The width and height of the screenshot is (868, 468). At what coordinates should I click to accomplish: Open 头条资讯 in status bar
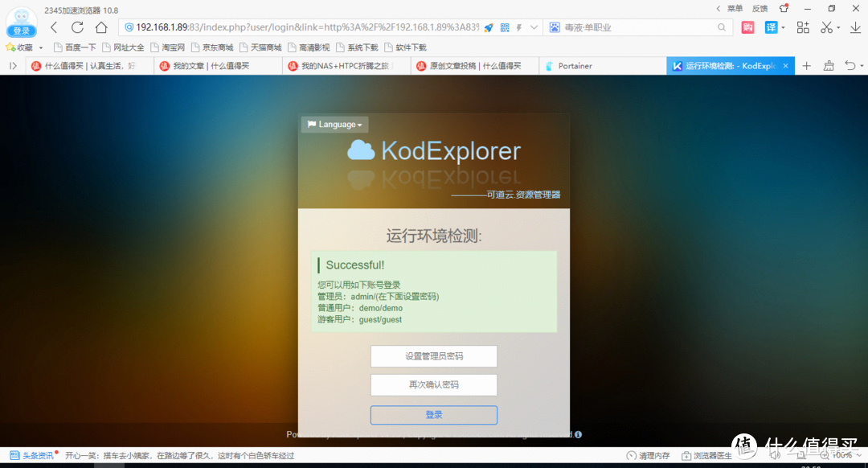point(32,456)
